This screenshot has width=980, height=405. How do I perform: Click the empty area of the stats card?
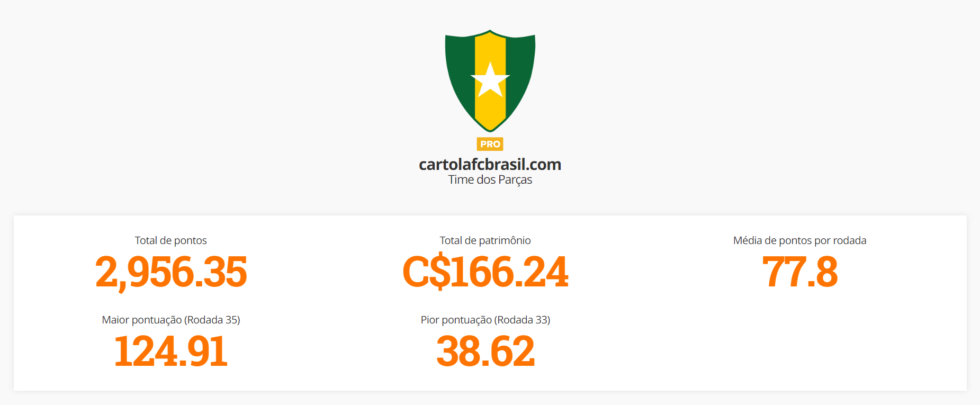799,349
